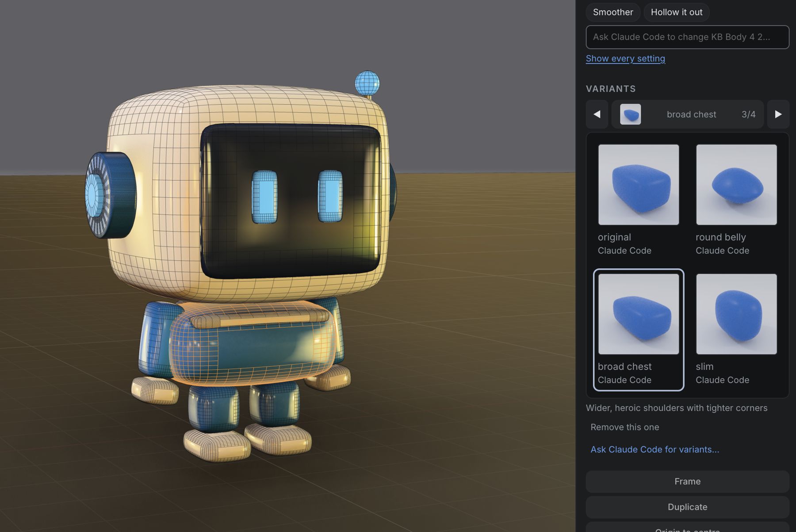Click the robot's antenna ball in viewport
The image size is (796, 532).
tap(367, 83)
